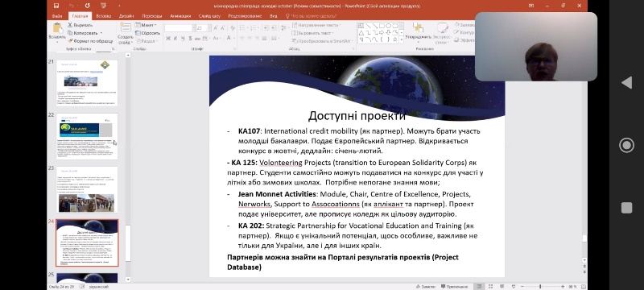Click Заметки (Notes) button in status bar

pos(425,286)
